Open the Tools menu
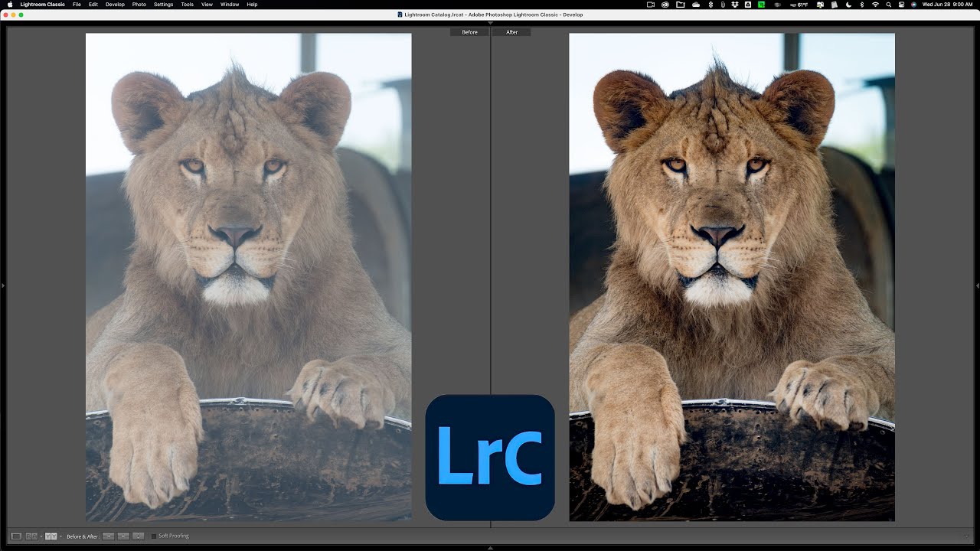This screenshot has height=551, width=980. (x=187, y=5)
